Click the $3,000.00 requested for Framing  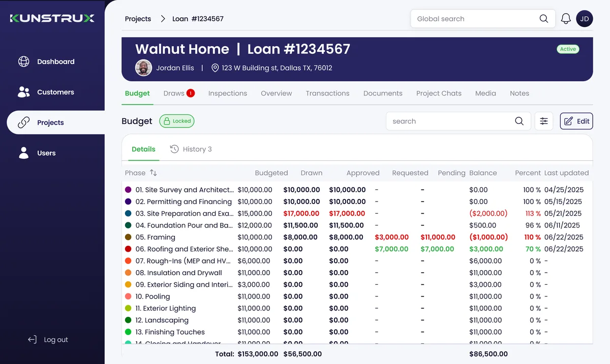point(391,237)
